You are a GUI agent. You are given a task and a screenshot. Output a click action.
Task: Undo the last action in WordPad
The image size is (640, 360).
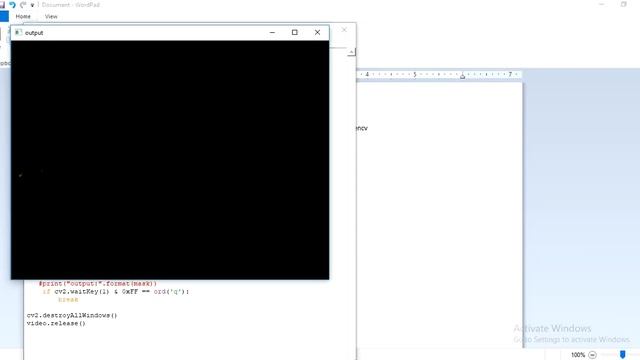(x=12, y=5)
